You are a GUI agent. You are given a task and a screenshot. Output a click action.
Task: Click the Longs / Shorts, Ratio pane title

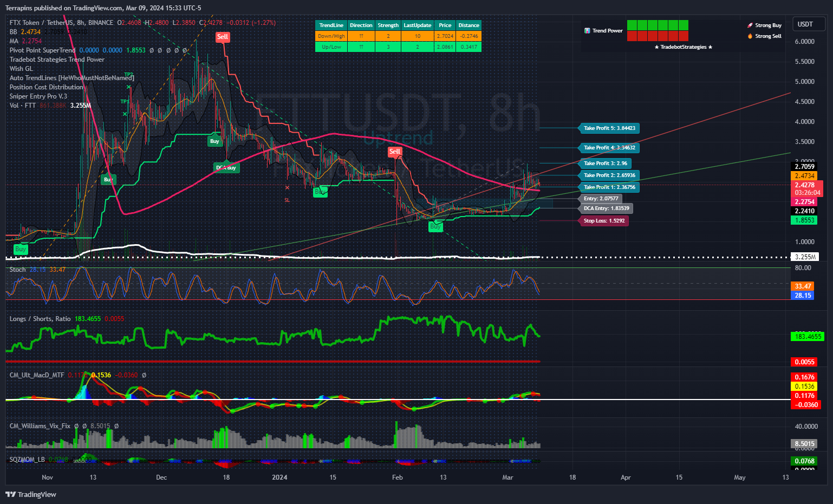coord(40,319)
